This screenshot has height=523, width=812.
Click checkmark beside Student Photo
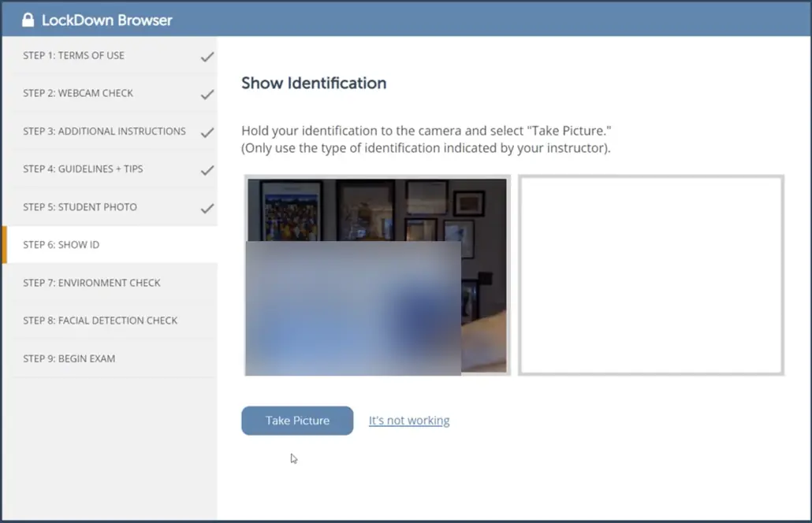[207, 208]
